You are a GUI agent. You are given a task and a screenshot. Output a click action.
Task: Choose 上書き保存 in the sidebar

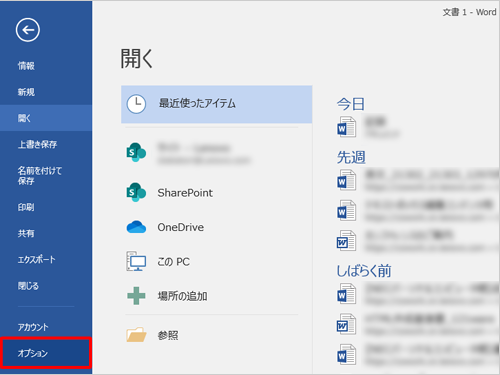(x=37, y=144)
